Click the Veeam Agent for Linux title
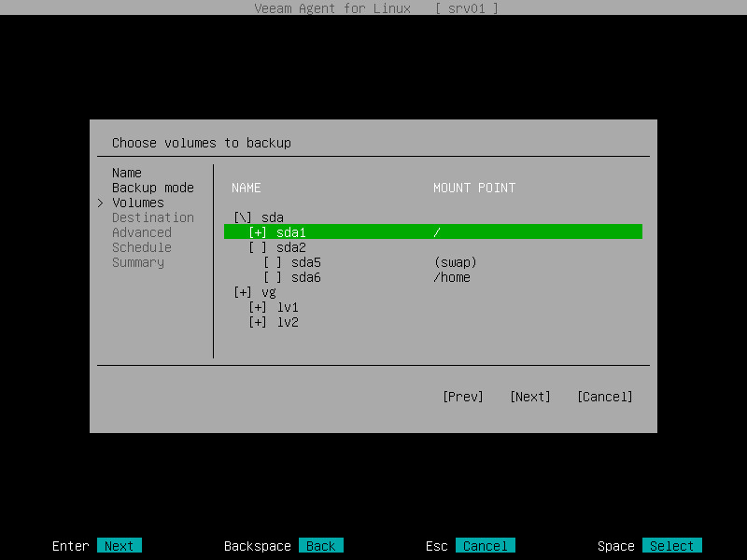This screenshot has height=560, width=747. (x=332, y=8)
